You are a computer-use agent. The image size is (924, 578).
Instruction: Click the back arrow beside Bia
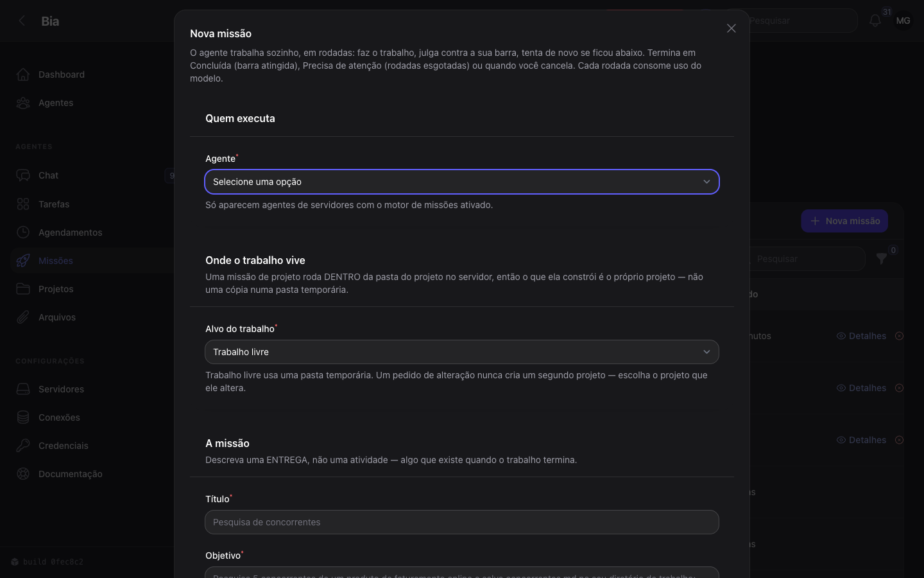pyautogui.click(x=22, y=21)
